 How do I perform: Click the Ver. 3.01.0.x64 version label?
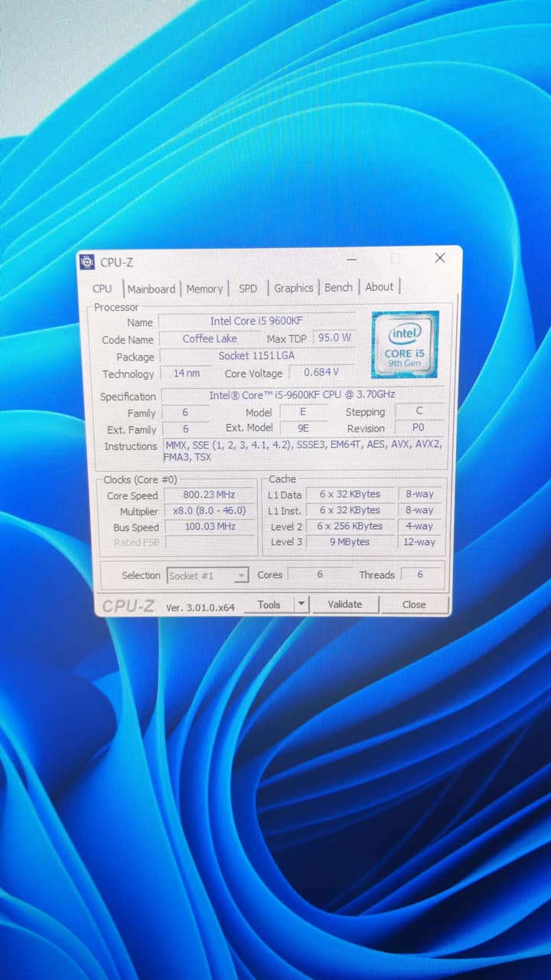pyautogui.click(x=200, y=607)
